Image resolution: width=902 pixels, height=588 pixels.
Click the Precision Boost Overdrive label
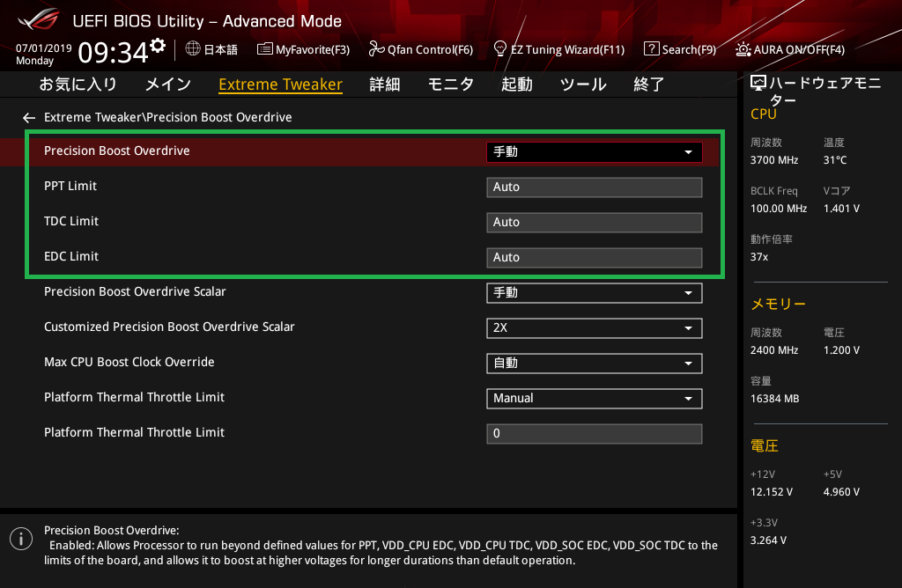tap(117, 151)
